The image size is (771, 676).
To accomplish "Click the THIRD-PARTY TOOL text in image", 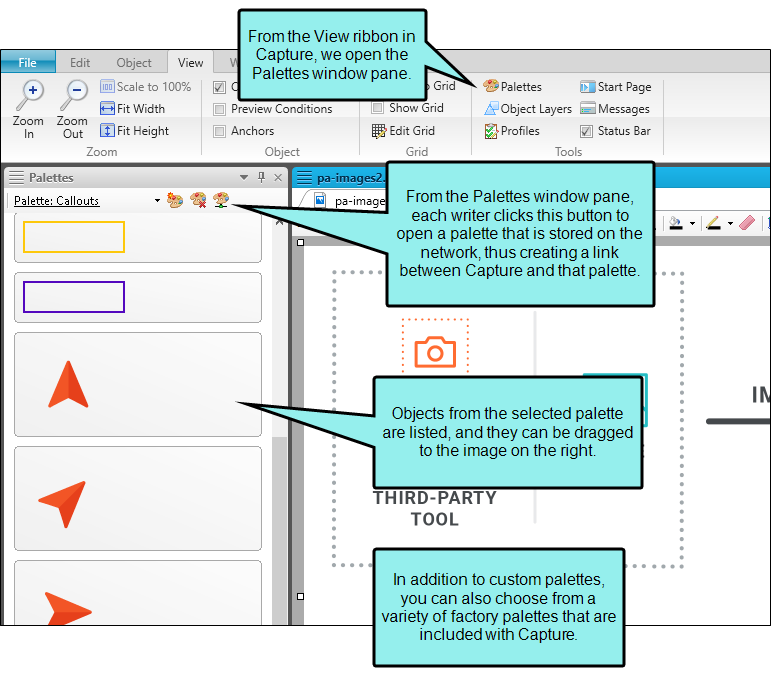I will click(435, 508).
